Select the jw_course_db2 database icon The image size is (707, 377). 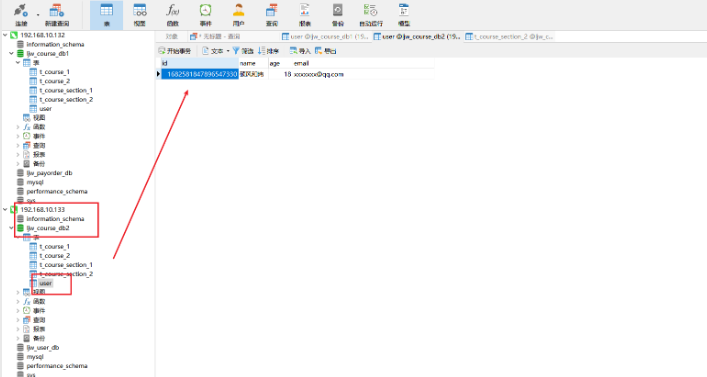click(20, 228)
